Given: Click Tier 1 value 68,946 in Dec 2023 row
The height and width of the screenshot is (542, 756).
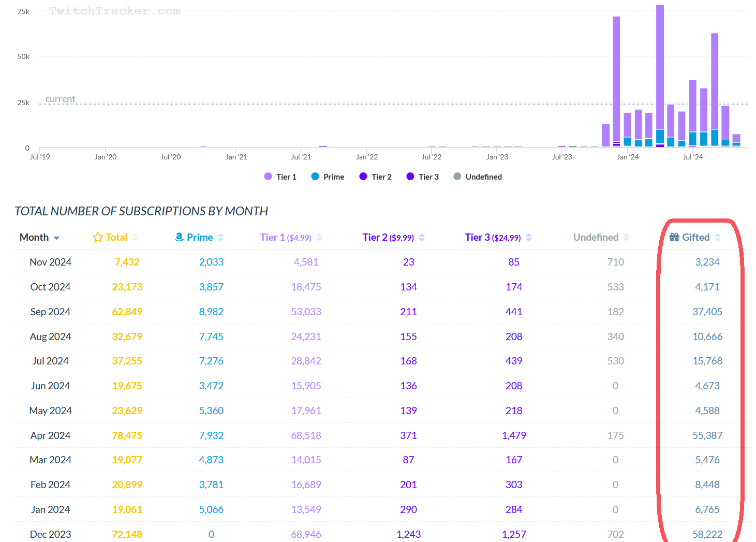Looking at the screenshot, I should point(306,534).
